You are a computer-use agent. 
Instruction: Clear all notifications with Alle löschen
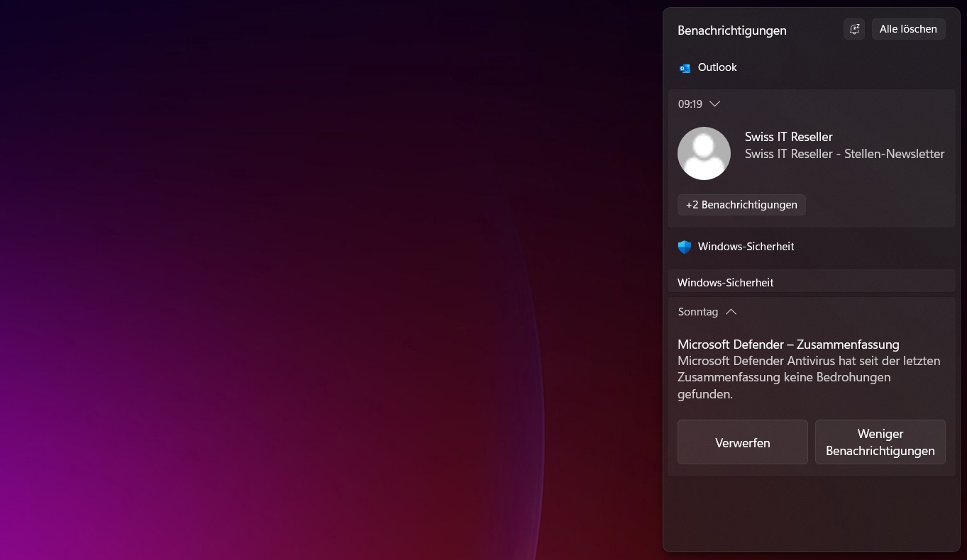point(908,29)
